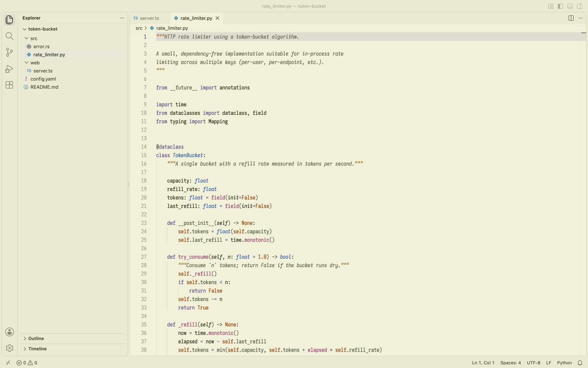Screen dimensions: 588x368
Task: Open rate_limiter.py in the file tree
Action: coord(73,55)
